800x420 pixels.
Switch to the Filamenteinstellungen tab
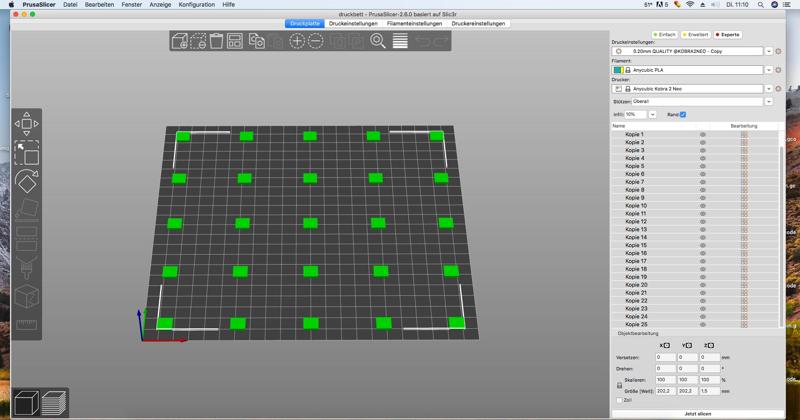(x=414, y=23)
